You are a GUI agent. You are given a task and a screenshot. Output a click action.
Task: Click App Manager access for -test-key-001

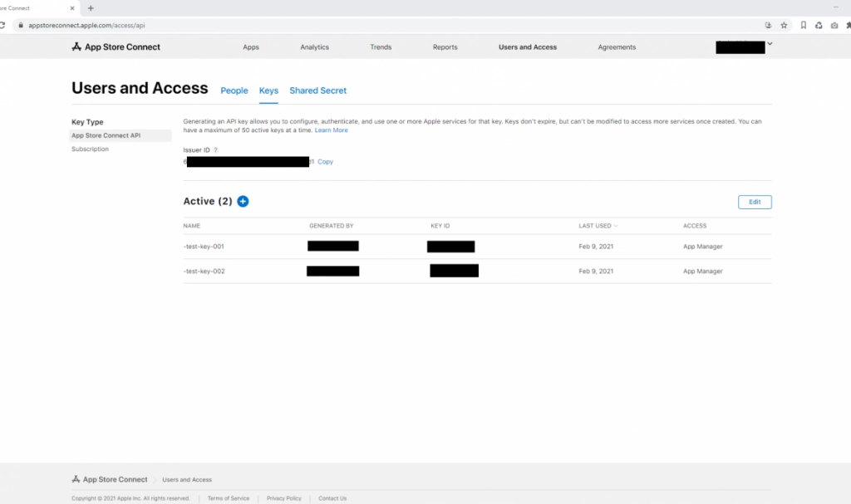point(703,247)
